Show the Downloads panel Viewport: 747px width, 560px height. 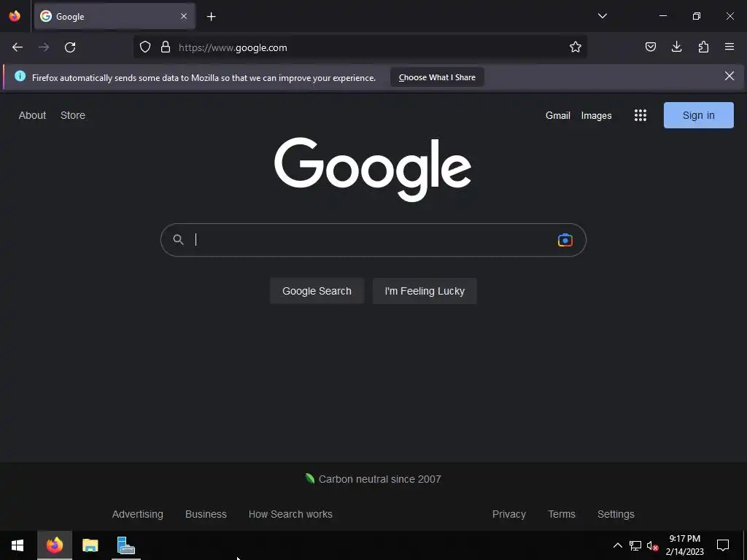tap(676, 47)
